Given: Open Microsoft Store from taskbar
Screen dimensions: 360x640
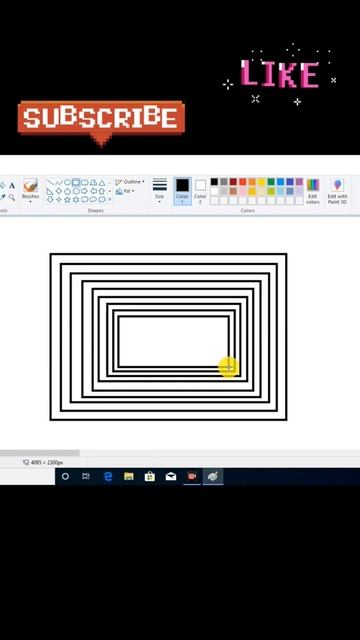Looking at the screenshot, I should (150, 476).
